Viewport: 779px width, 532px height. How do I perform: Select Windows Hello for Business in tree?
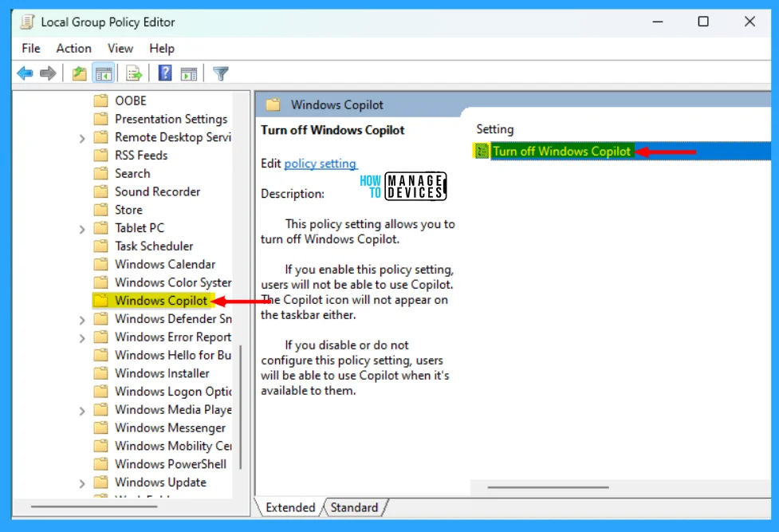(x=173, y=355)
